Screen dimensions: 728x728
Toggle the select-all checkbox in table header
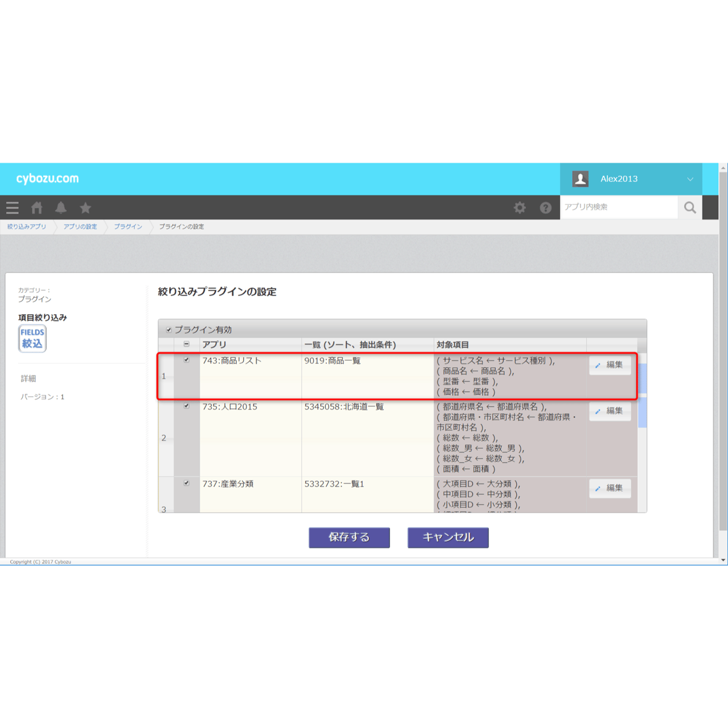tap(186, 344)
